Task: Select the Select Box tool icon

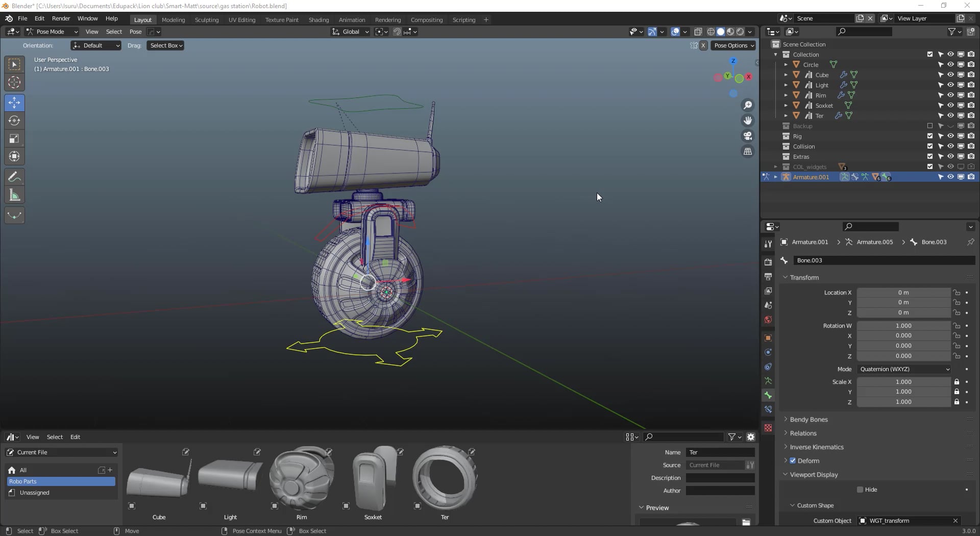Action: point(14,64)
